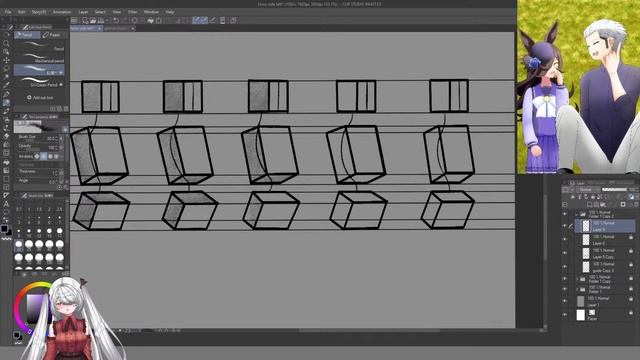Viewport: 640px width, 360px height.
Task: Click the canvas horizontal scrollbar
Action: pos(369,330)
